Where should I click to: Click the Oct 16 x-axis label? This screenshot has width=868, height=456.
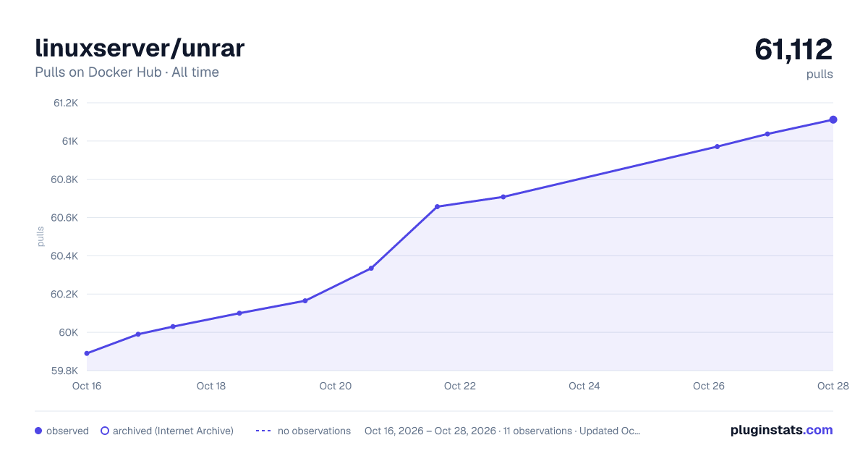point(87,386)
